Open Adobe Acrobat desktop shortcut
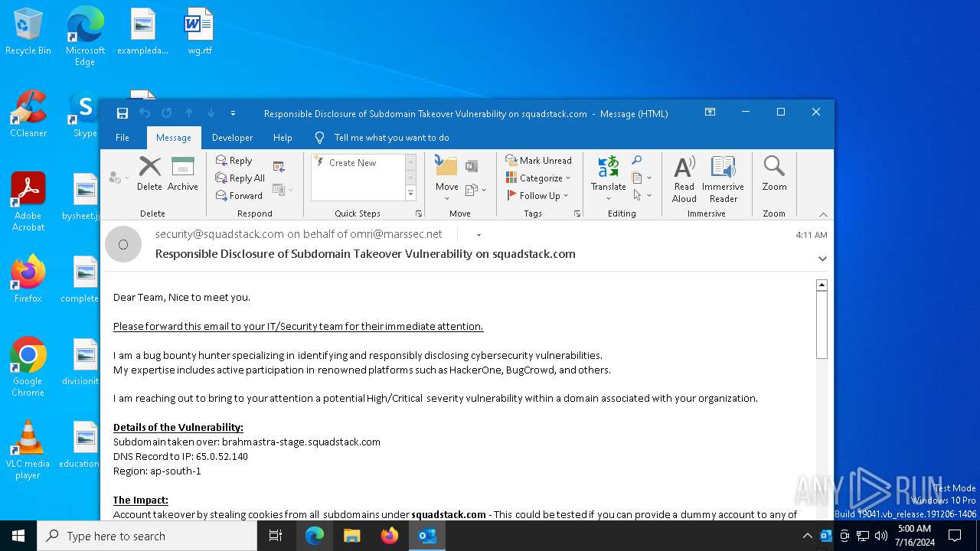The height and width of the screenshot is (551, 980). pyautogui.click(x=28, y=202)
